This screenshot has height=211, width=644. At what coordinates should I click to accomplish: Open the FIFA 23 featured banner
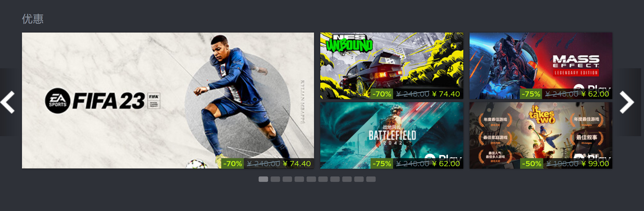coord(168,100)
